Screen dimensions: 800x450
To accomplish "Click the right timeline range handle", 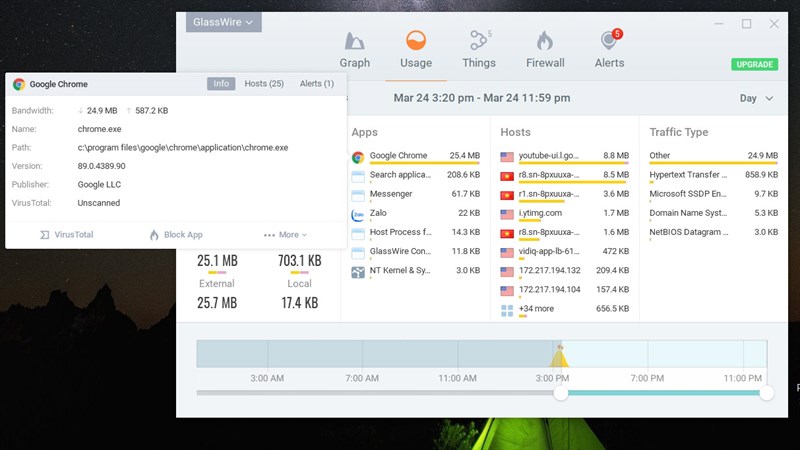I will point(766,393).
